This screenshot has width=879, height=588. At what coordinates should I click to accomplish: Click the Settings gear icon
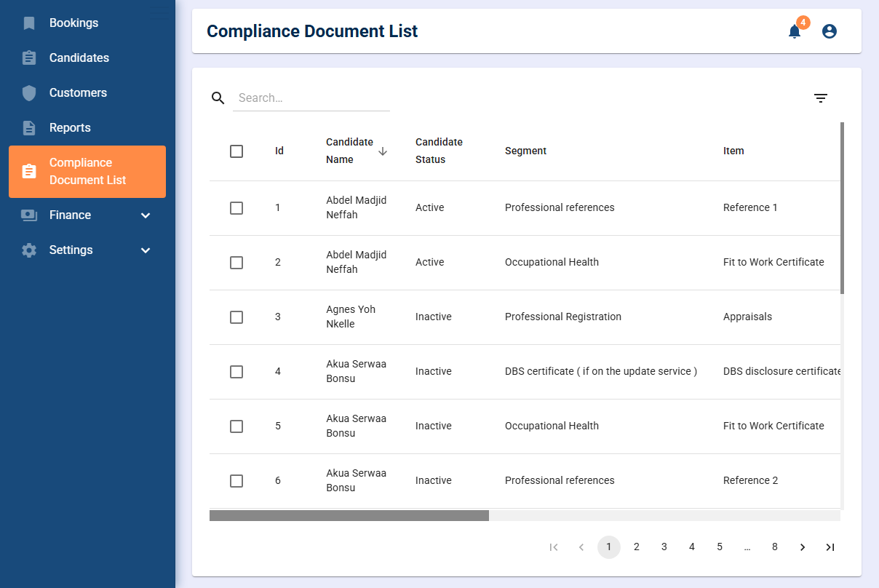[29, 250]
